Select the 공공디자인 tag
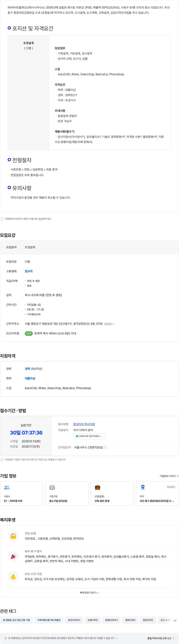This screenshot has width=179, height=644. (148, 620)
